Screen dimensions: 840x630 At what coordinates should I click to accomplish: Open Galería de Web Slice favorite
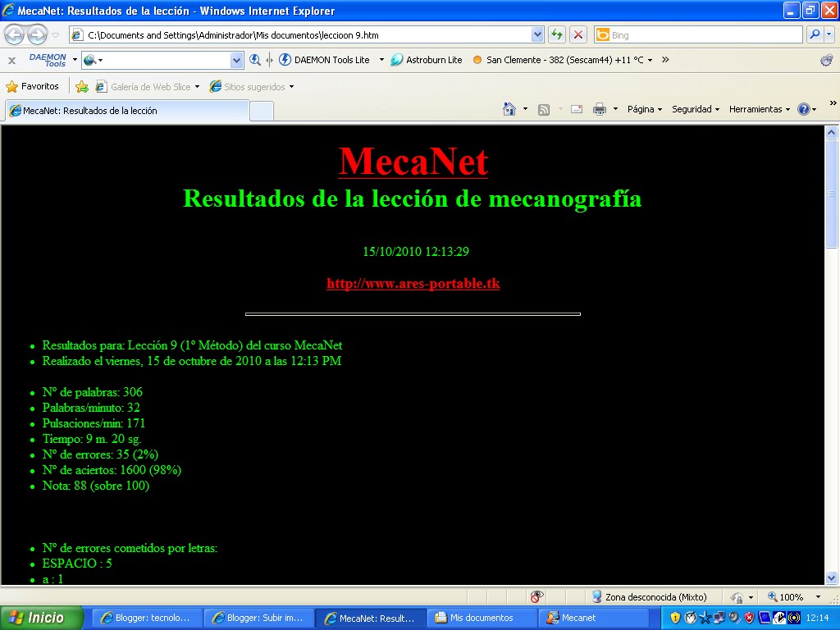[x=147, y=86]
